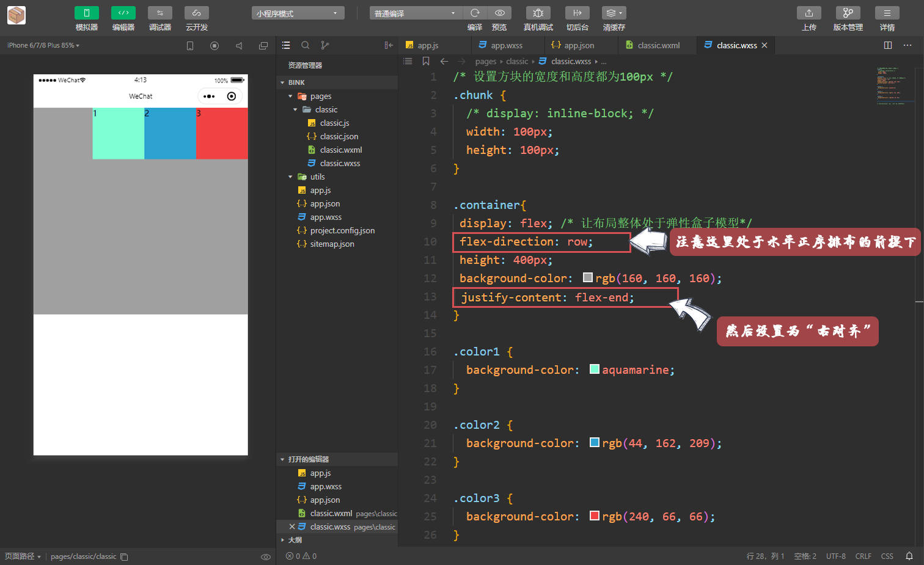Switch to the classic.wxml tab
The height and width of the screenshot is (565, 924).
click(x=658, y=45)
